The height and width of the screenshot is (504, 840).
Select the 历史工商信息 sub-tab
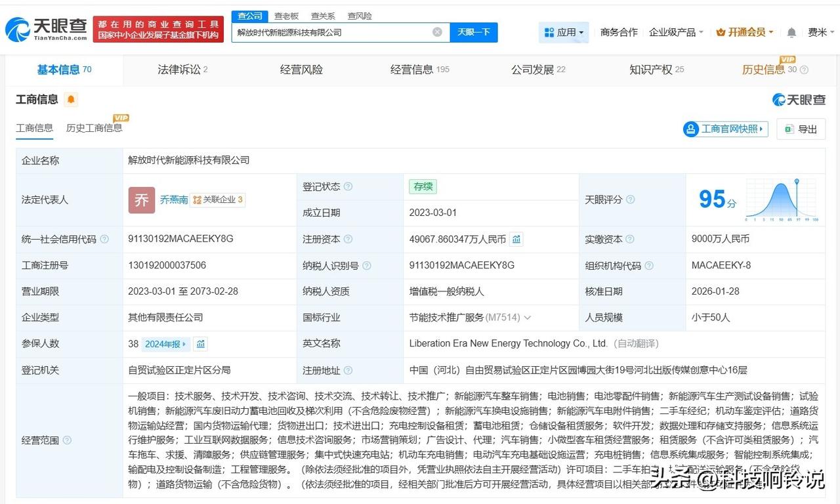click(x=94, y=128)
